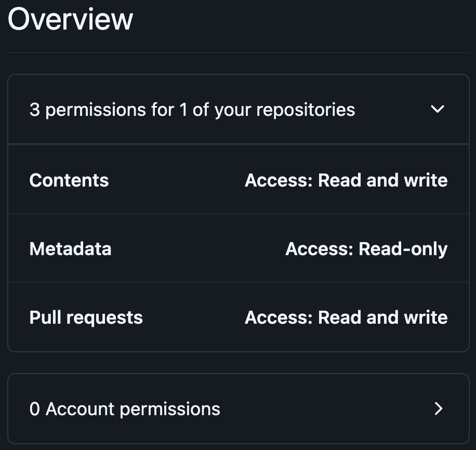The width and height of the screenshot is (476, 450).
Task: Click the repository permissions card header
Action: coord(238,109)
